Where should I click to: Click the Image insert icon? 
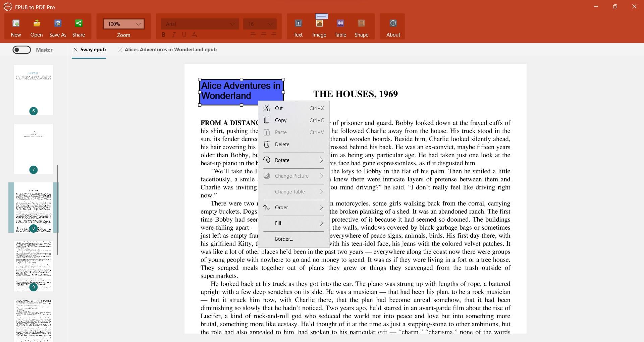319,23
